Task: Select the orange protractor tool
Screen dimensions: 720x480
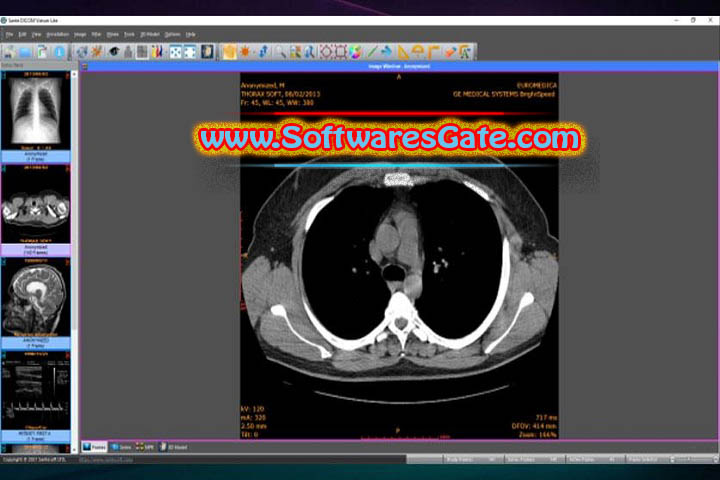Action: coord(418,52)
